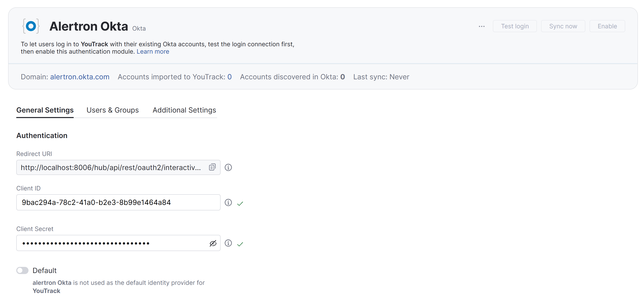Image resolution: width=644 pixels, height=304 pixels.
Task: Enable the Default identity provider toggle
Action: tap(22, 270)
